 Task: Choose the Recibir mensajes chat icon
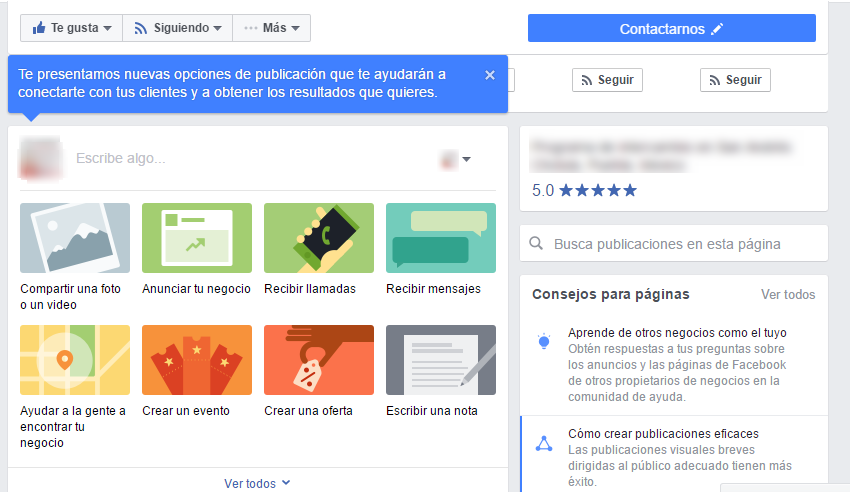tap(441, 238)
